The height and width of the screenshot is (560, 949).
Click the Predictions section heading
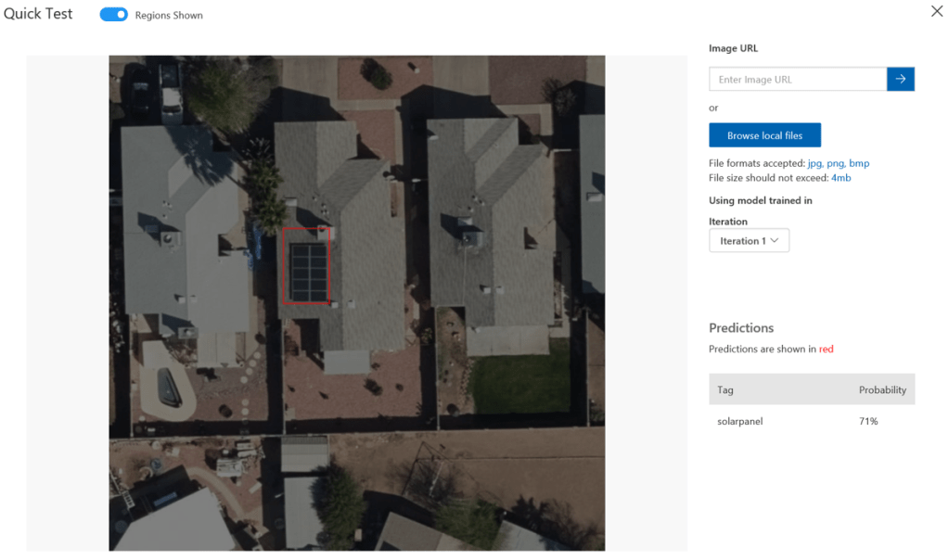pos(740,328)
